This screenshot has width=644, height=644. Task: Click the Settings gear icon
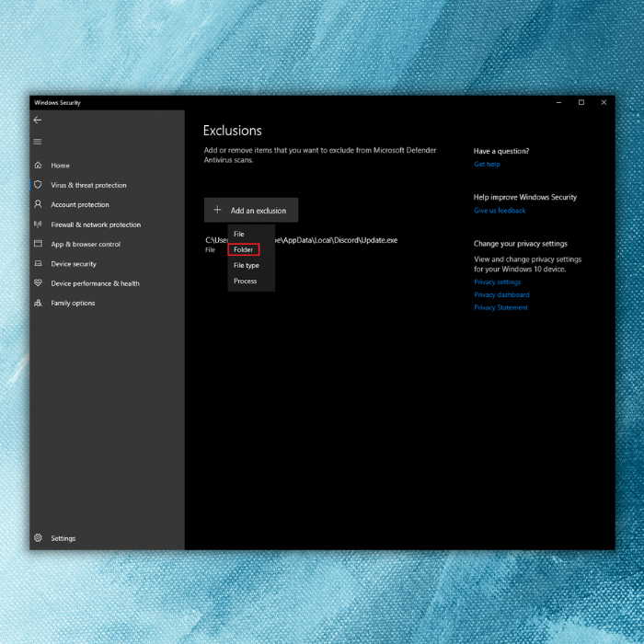point(38,538)
